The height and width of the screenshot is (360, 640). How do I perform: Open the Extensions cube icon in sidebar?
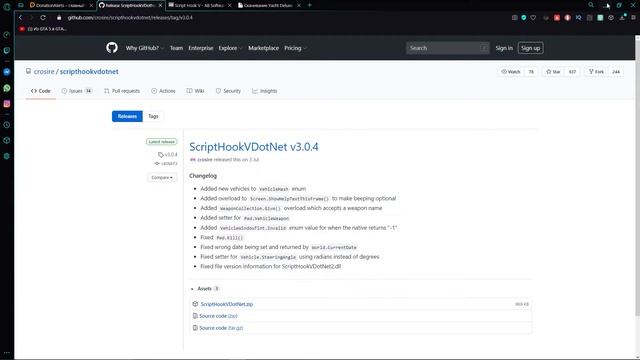tap(7, 140)
